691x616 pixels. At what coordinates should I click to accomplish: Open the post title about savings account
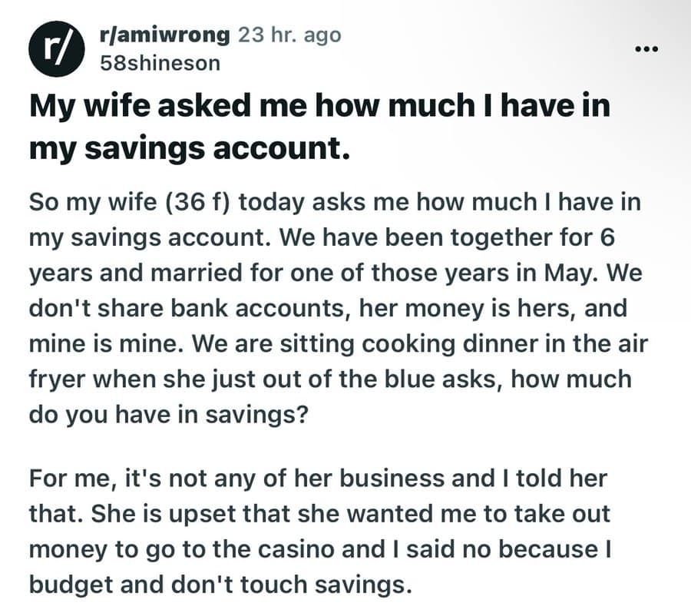pos(319,127)
